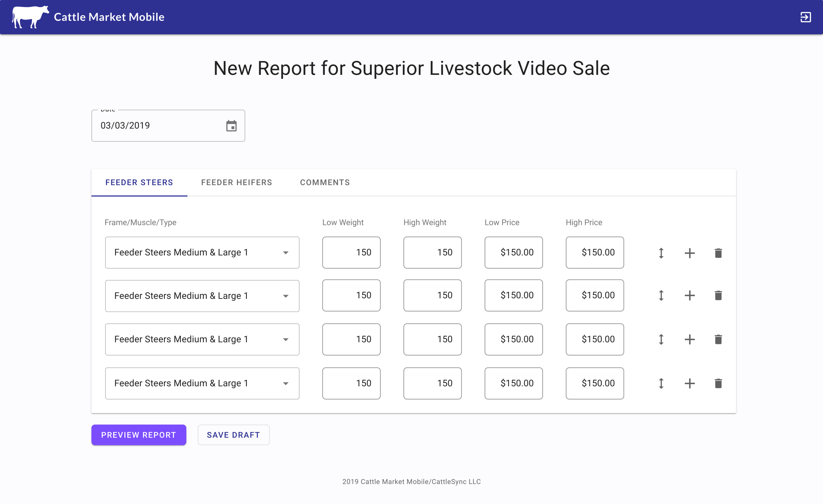Open the Comments tab
The height and width of the screenshot is (504, 823).
point(325,182)
